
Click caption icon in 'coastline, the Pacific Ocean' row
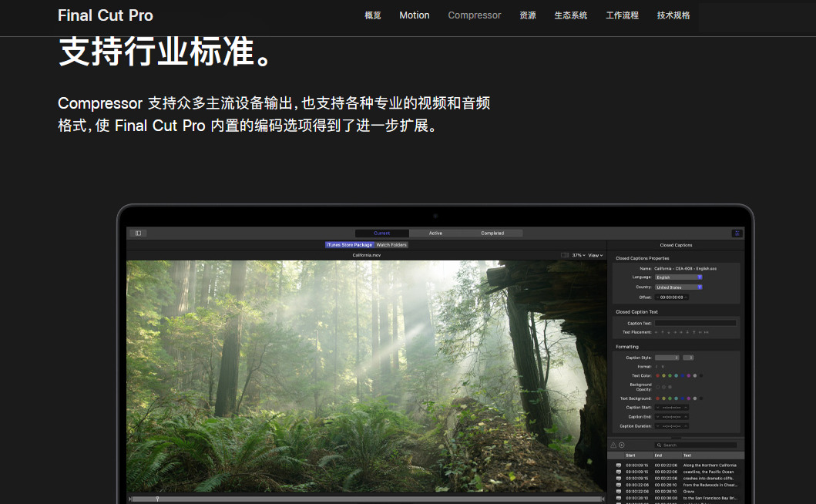click(618, 472)
